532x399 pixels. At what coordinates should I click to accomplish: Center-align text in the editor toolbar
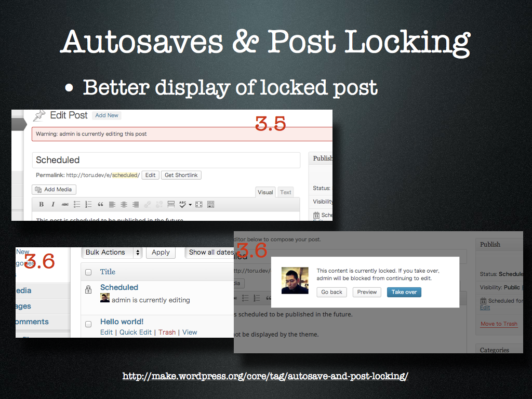124,204
